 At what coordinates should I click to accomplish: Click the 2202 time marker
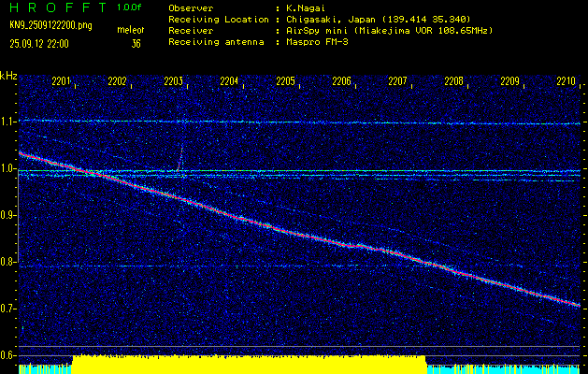click(117, 81)
